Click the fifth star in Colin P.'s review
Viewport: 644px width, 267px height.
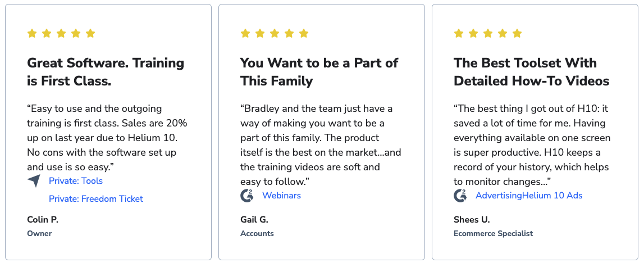[x=90, y=33]
